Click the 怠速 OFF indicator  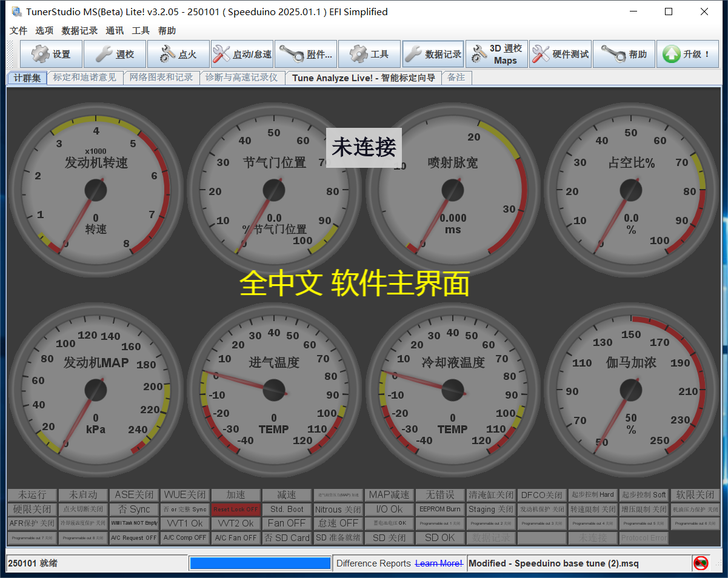[338, 523]
